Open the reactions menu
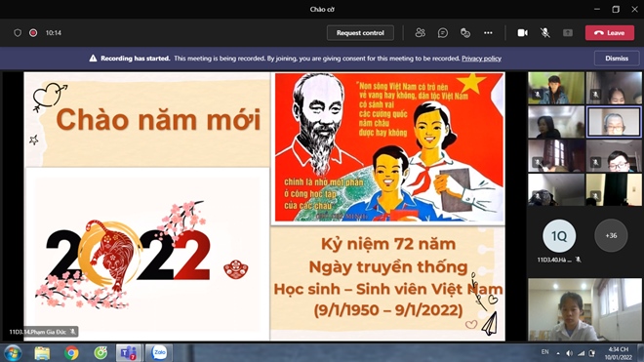The image size is (644, 362). (x=465, y=33)
